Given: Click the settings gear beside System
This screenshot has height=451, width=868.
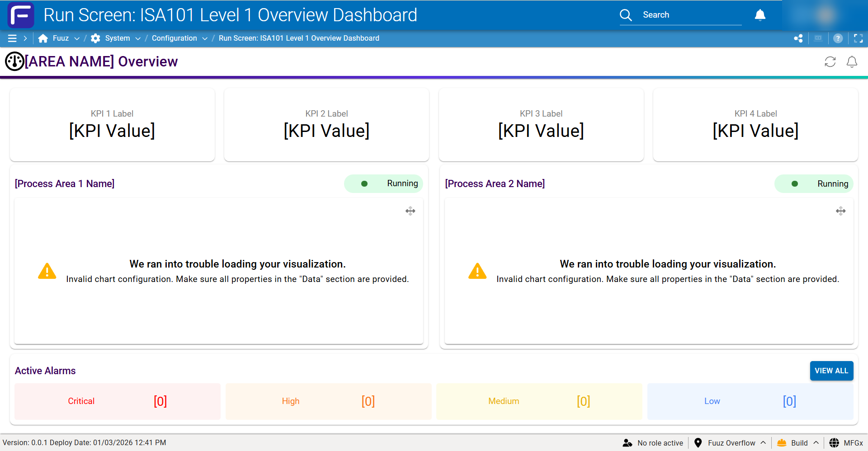Looking at the screenshot, I should 95,38.
